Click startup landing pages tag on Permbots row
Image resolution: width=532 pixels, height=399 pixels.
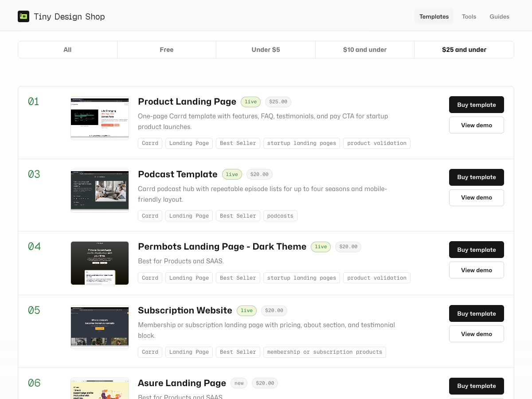pos(301,278)
